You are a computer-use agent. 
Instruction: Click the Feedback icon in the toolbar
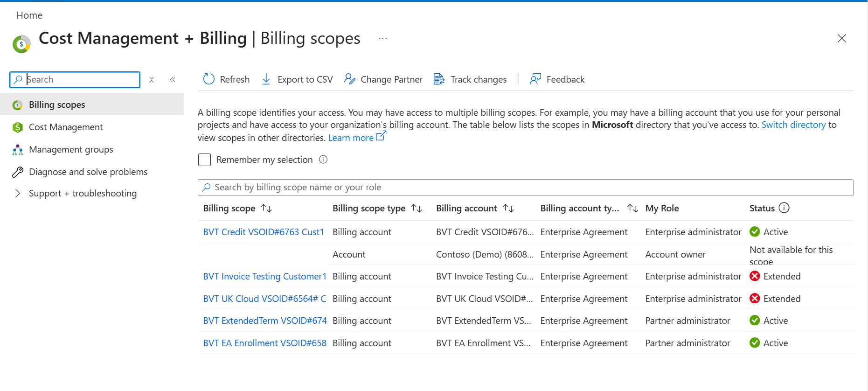[535, 79]
